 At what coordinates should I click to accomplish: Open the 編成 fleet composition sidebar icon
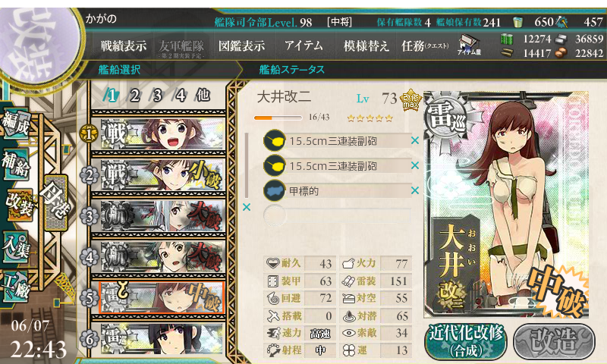(x=17, y=124)
